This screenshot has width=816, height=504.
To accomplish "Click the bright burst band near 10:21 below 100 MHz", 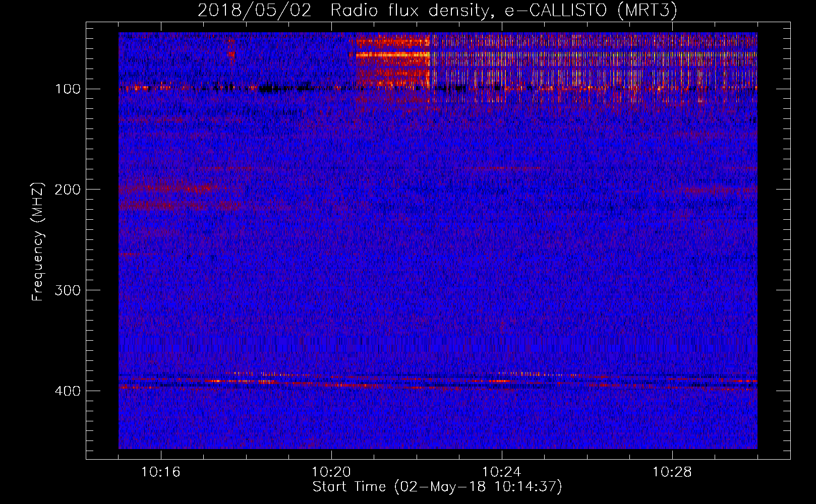I will click(x=392, y=54).
